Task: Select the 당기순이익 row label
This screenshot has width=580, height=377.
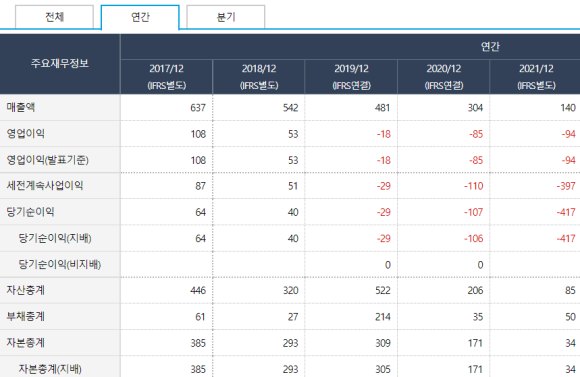Action: click(30, 212)
